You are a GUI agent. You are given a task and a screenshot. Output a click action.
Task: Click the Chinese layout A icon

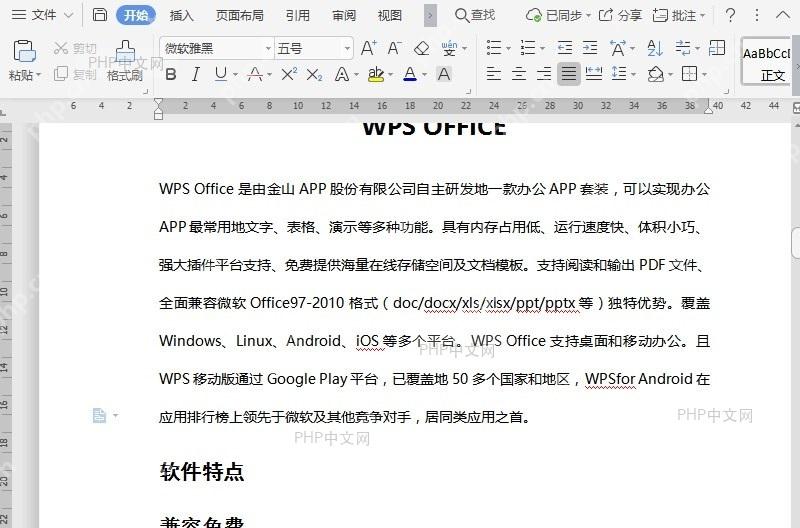617,48
